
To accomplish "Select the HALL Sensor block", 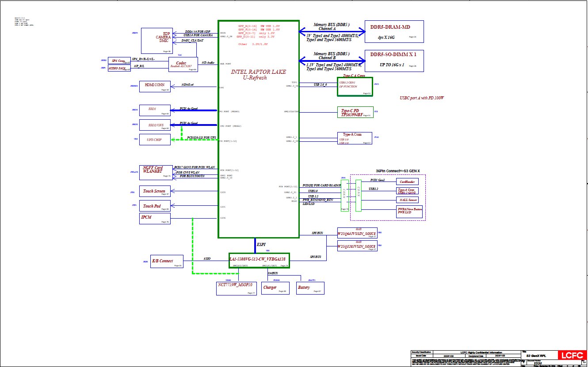I will click(x=407, y=200).
